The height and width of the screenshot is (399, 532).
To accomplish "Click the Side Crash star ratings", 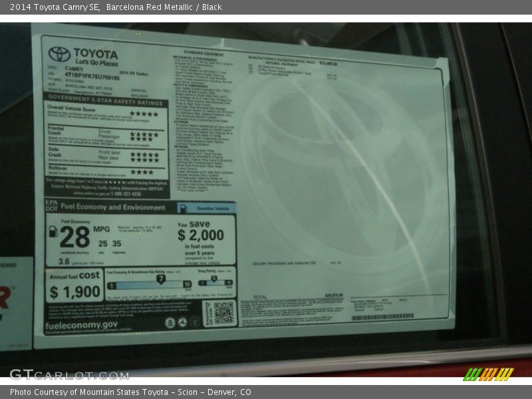I will tap(144, 157).
